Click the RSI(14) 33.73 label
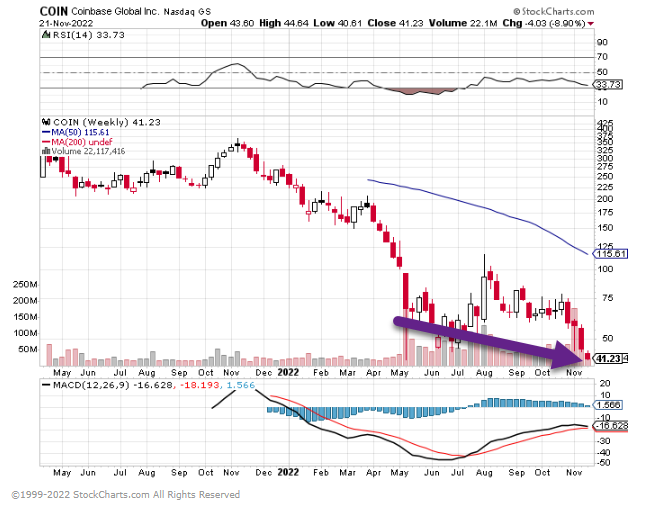 pyautogui.click(x=88, y=35)
